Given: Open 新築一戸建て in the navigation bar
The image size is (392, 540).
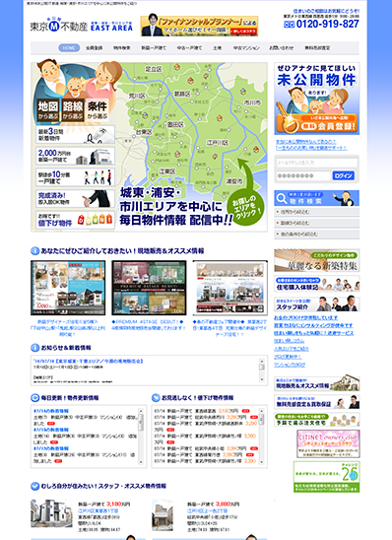Looking at the screenshot, I should (154, 48).
